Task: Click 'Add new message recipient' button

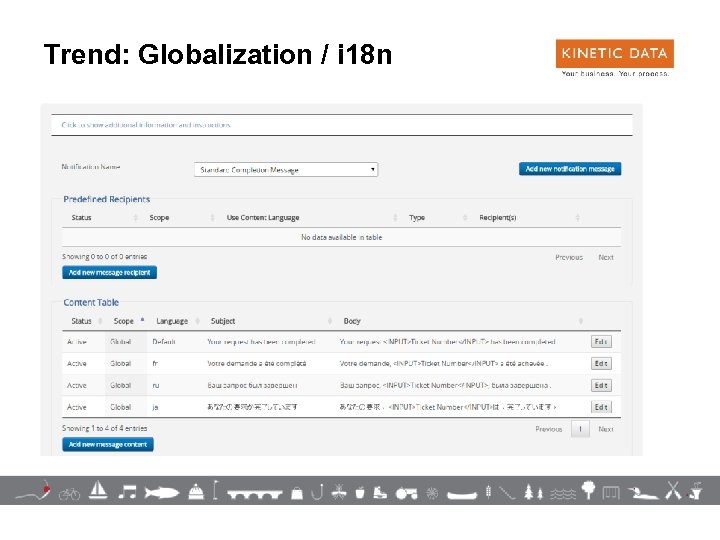Action: coord(109,272)
